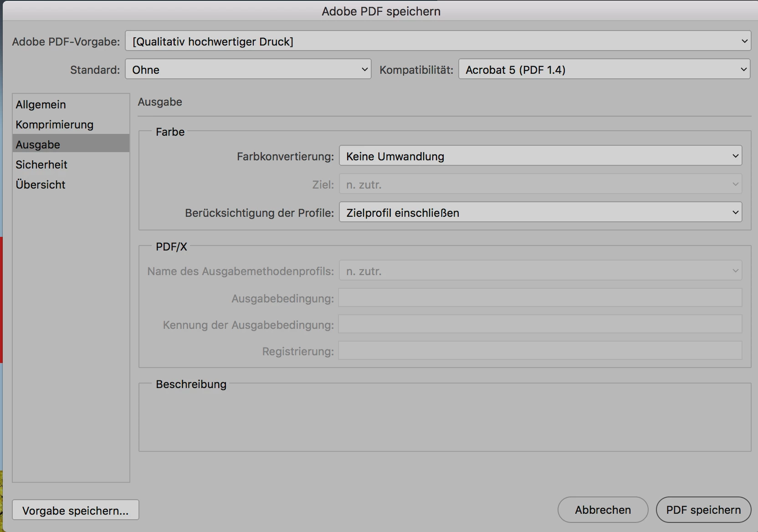Switch to the Komprimierung section
758x532 pixels.
click(71, 124)
